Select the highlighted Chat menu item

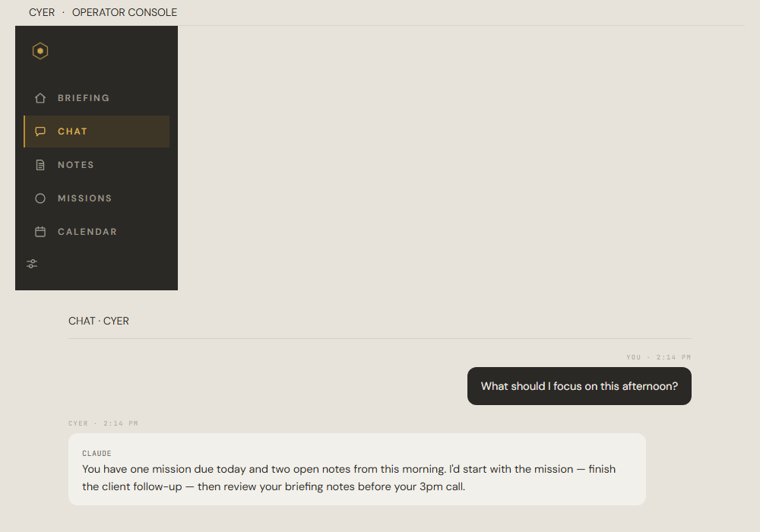point(97,131)
